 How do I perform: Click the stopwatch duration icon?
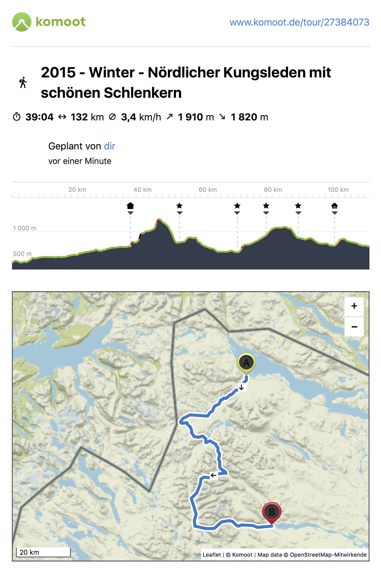click(x=17, y=117)
